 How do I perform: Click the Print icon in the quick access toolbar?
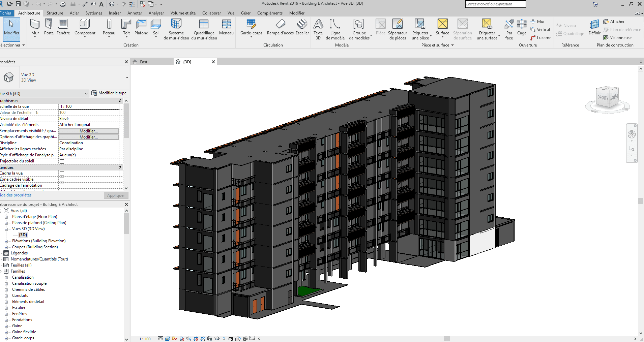[x=63, y=4]
